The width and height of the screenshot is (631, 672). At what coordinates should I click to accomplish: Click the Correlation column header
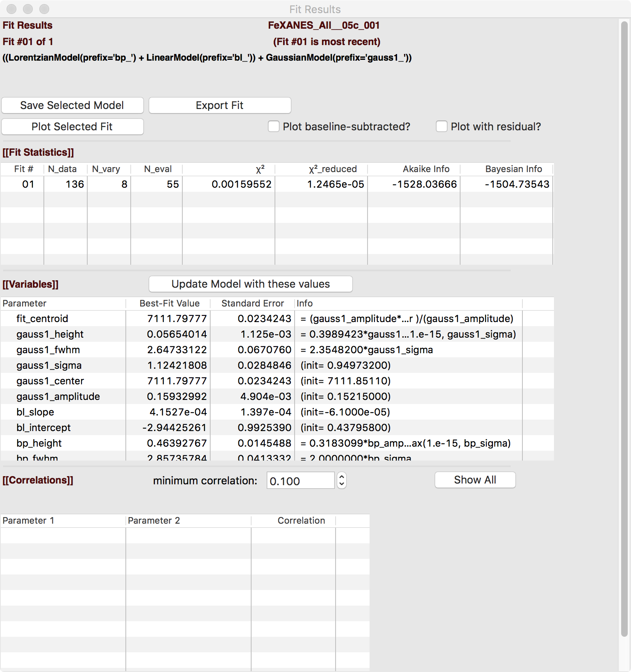[x=301, y=520]
